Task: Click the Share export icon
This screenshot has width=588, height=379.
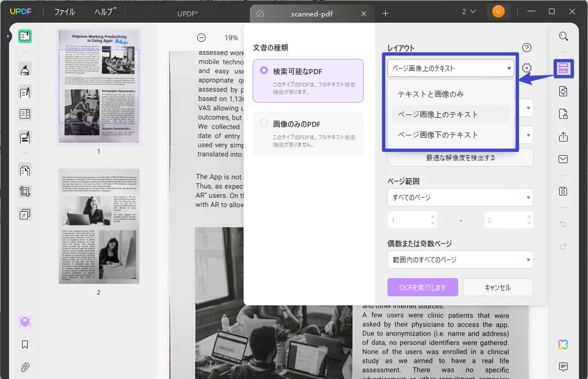Action: pyautogui.click(x=563, y=137)
